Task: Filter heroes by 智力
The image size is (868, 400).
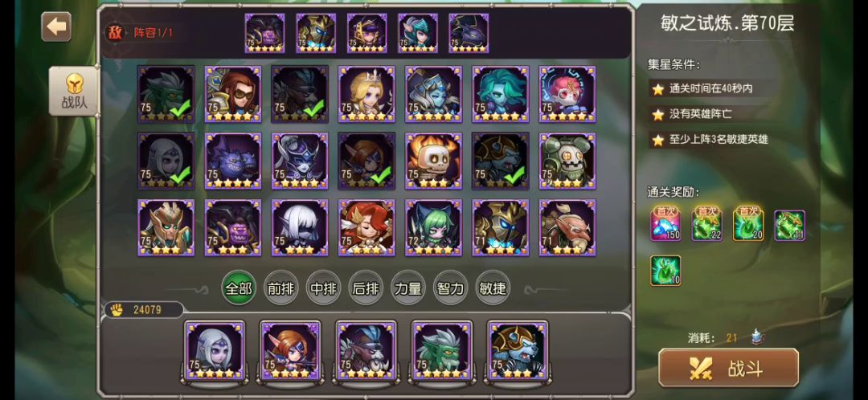Action: tap(450, 288)
